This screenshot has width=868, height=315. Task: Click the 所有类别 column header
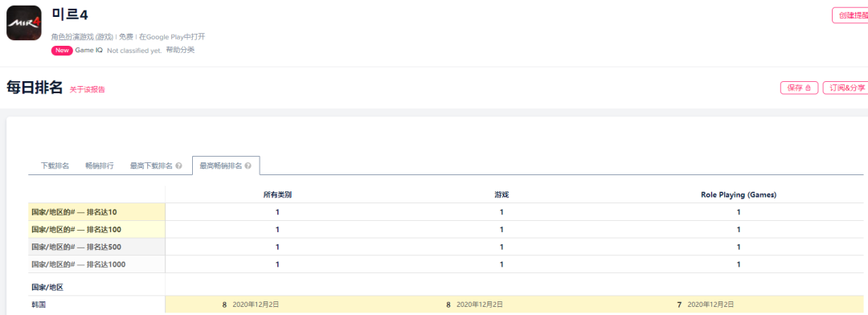(x=276, y=195)
